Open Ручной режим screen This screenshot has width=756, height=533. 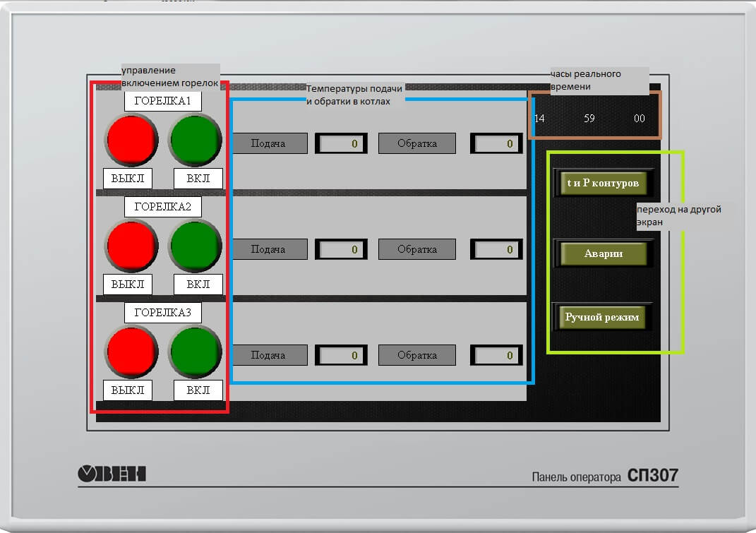point(601,318)
